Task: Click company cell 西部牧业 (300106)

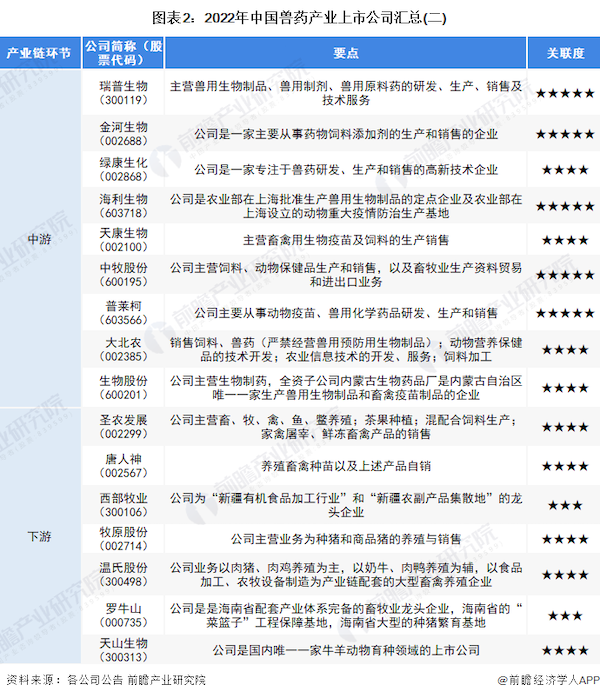Action: (x=123, y=505)
